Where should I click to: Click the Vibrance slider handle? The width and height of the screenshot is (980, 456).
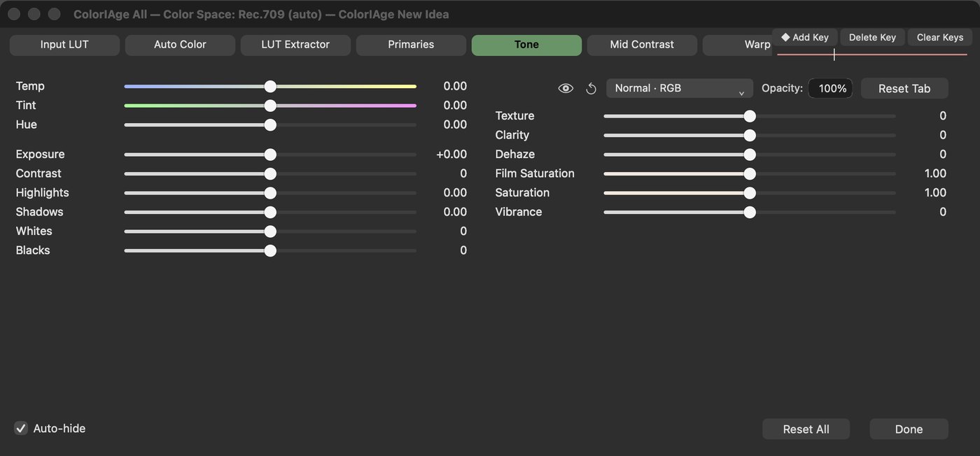click(x=750, y=213)
